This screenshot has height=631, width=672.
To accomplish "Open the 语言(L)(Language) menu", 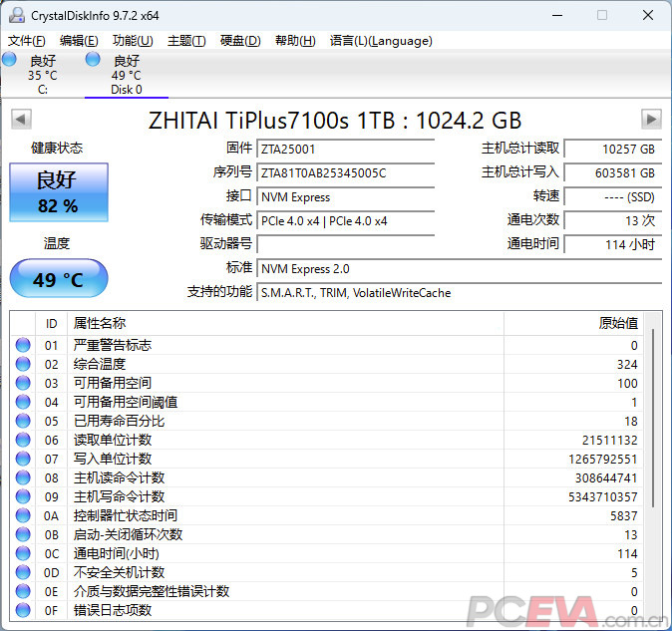I will (381, 41).
